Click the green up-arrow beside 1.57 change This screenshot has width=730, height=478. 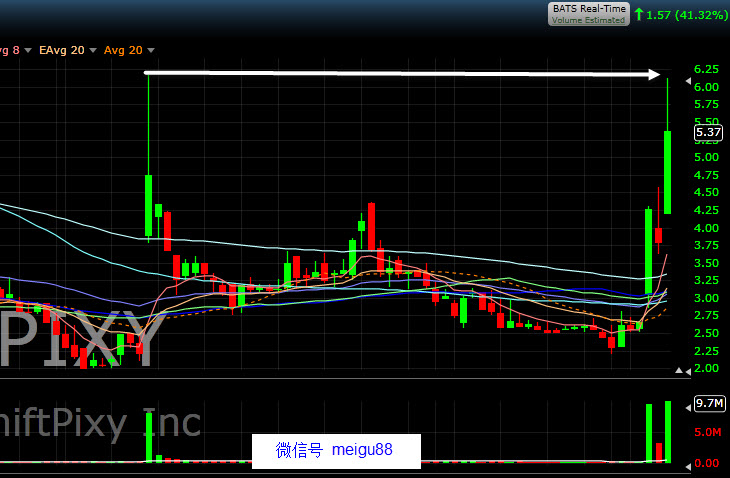pyautogui.click(x=639, y=14)
